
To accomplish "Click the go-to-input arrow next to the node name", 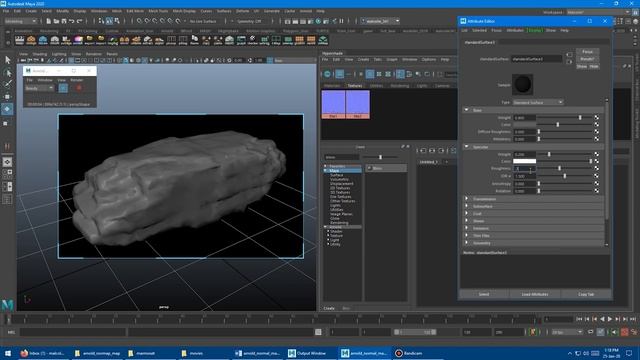I will click(x=569, y=55).
